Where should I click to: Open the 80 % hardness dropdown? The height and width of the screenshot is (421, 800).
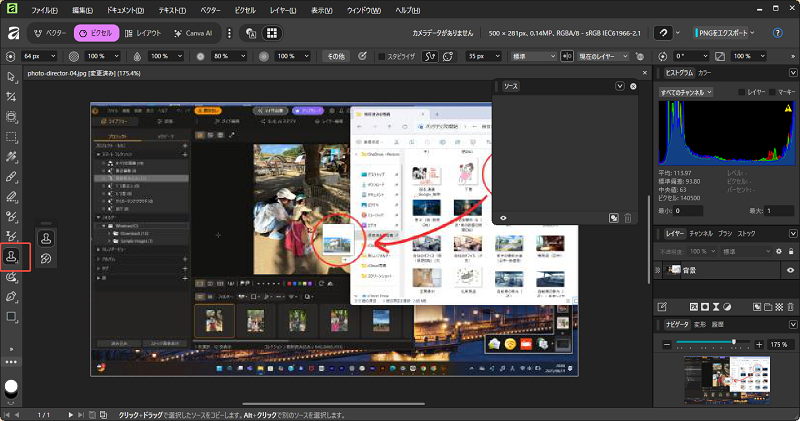(x=229, y=56)
